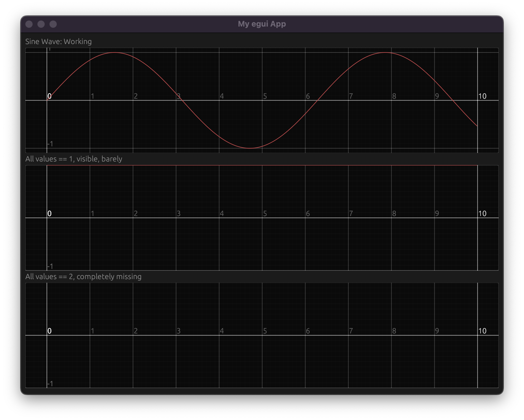Click the sine curve at its lowest trough

250,148
